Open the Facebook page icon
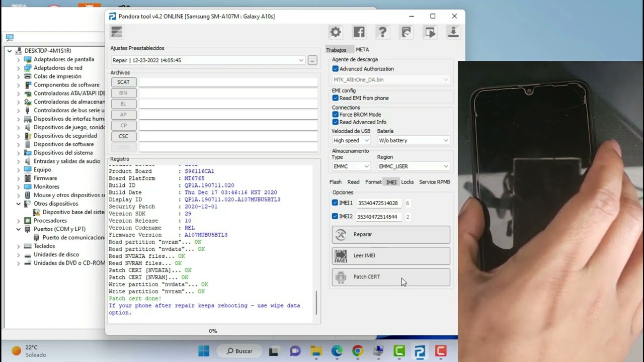Viewport: 644px width, 362px height. click(359, 33)
